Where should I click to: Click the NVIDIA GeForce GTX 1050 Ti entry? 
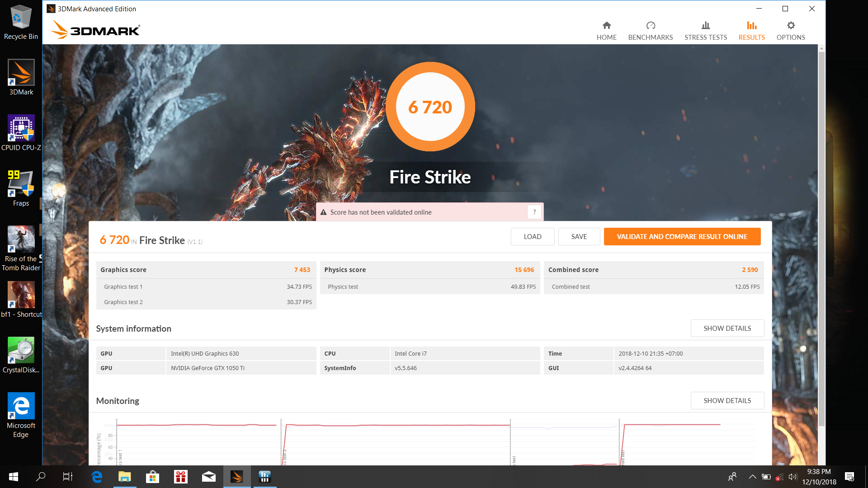pyautogui.click(x=208, y=368)
